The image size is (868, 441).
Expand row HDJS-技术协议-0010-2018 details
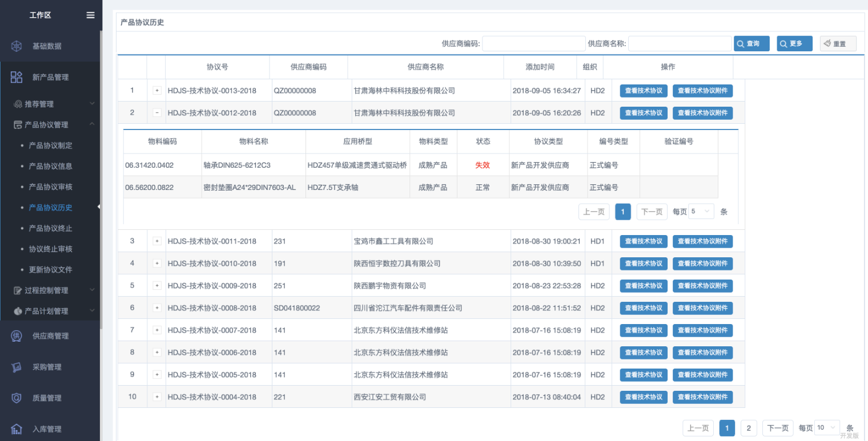pyautogui.click(x=157, y=263)
